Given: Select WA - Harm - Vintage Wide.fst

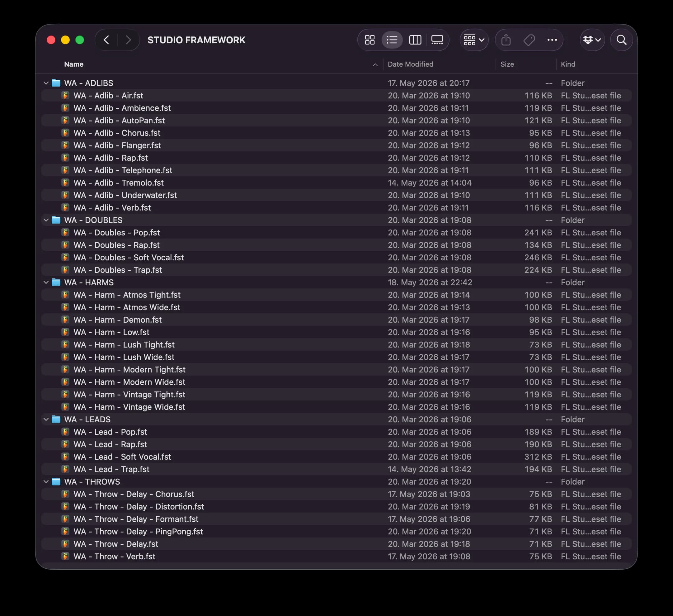Looking at the screenshot, I should (x=336, y=407).
